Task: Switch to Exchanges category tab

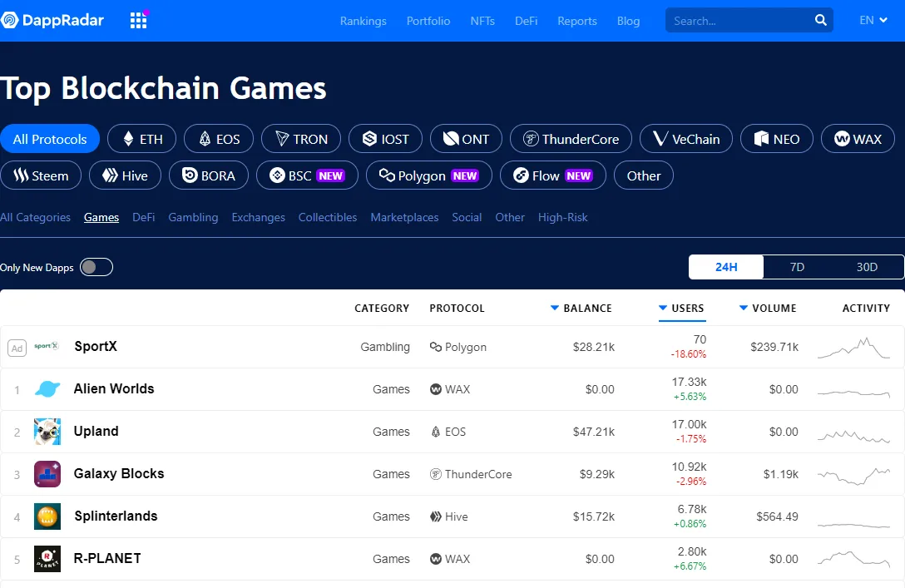Action: (258, 218)
